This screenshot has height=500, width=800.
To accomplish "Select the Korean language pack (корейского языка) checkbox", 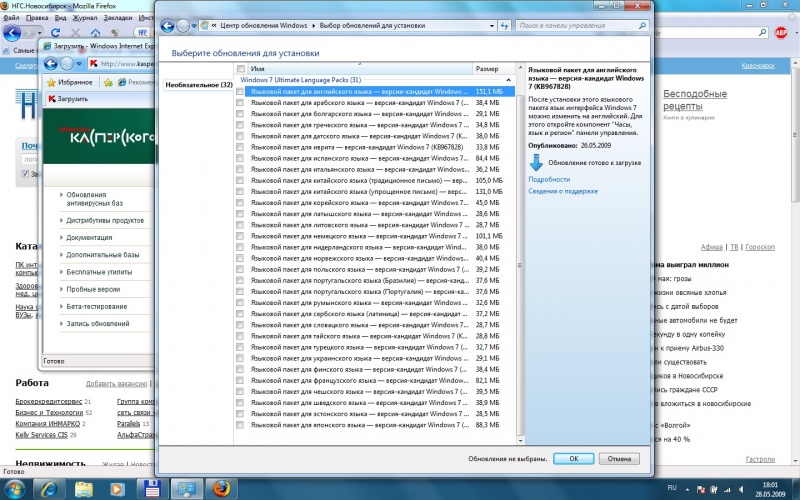I will click(x=240, y=203).
